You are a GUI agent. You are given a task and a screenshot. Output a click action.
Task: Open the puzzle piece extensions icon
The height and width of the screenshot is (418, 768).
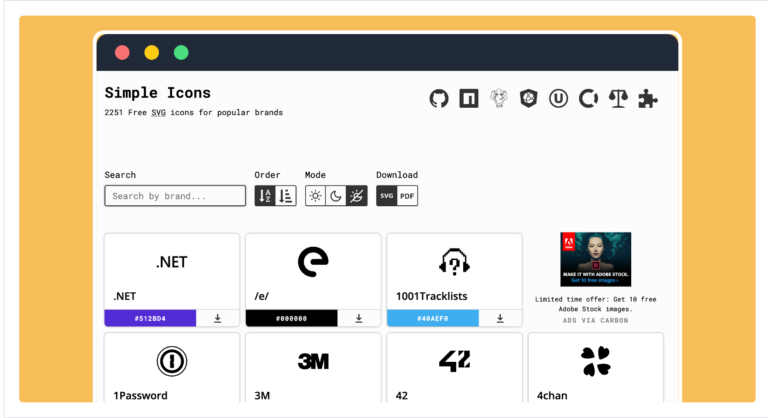[x=648, y=98]
